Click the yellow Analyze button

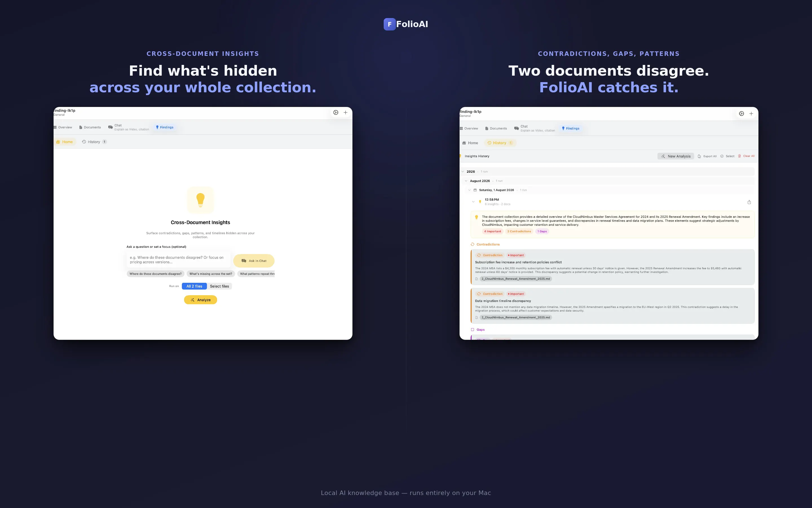(200, 300)
